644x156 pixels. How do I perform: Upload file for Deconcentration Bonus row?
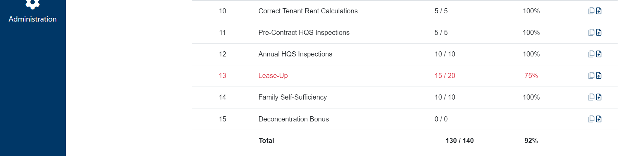(599, 119)
